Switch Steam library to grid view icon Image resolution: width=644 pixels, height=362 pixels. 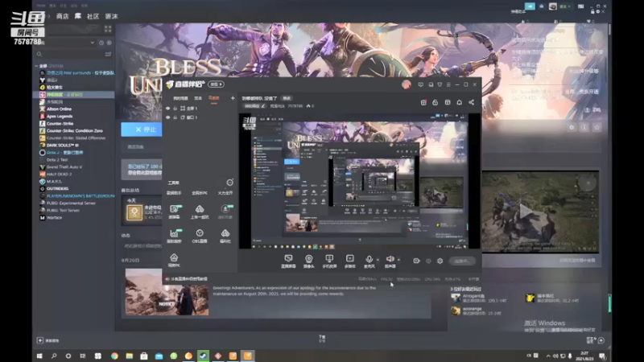click(108, 29)
